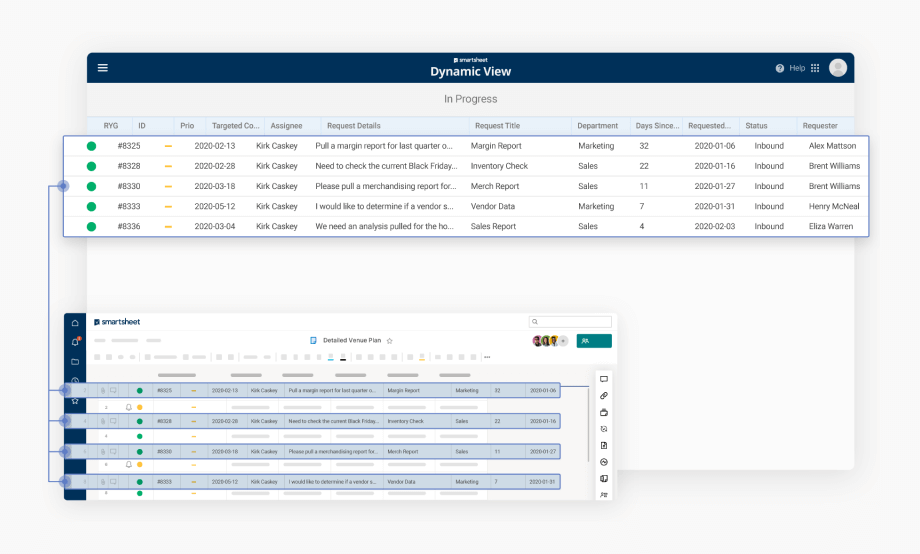Click the ID column header
The width and height of the screenshot is (920, 554).
142,126
